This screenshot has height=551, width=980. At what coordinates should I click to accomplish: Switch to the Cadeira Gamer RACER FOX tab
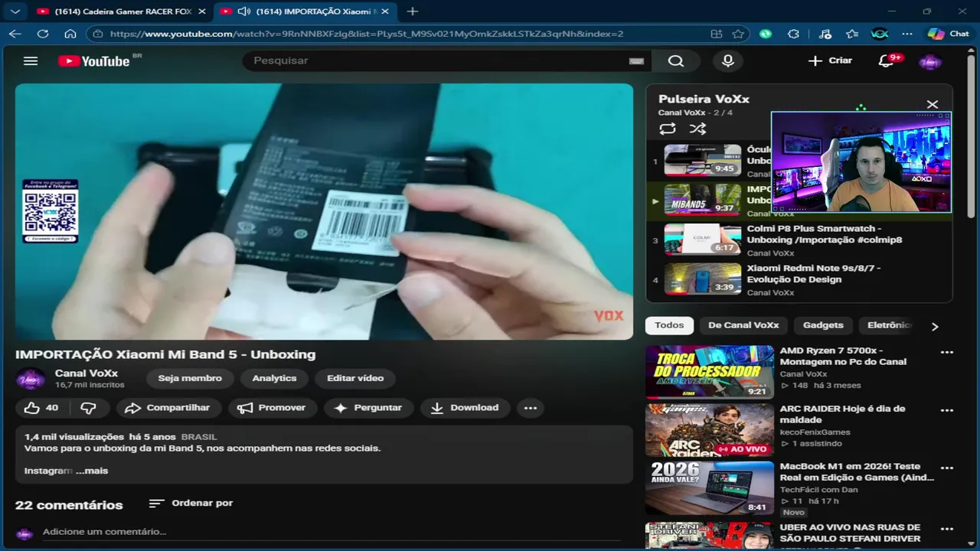pyautogui.click(x=121, y=11)
